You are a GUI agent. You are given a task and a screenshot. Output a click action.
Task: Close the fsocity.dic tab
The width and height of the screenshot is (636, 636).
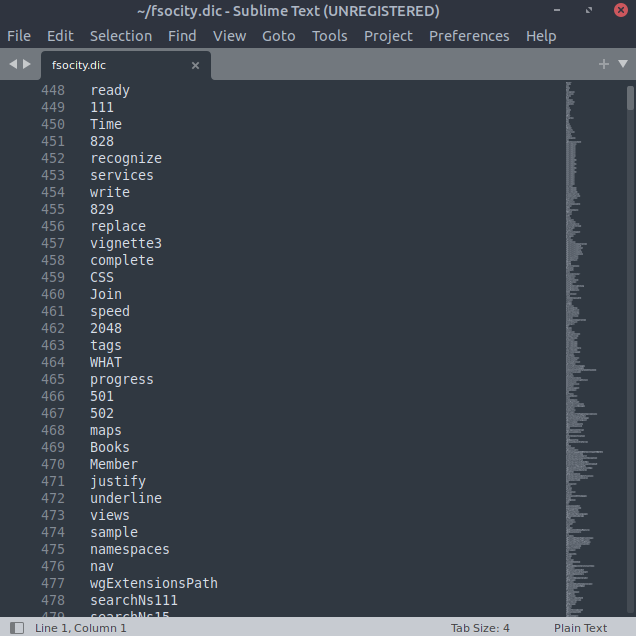[195, 65]
